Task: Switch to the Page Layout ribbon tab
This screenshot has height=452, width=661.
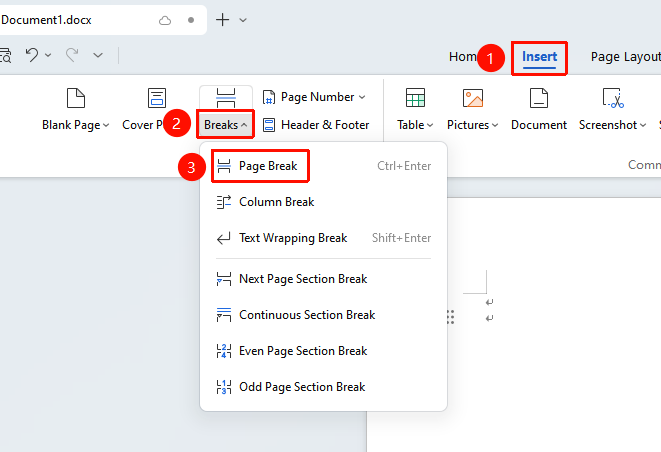Action: point(626,56)
